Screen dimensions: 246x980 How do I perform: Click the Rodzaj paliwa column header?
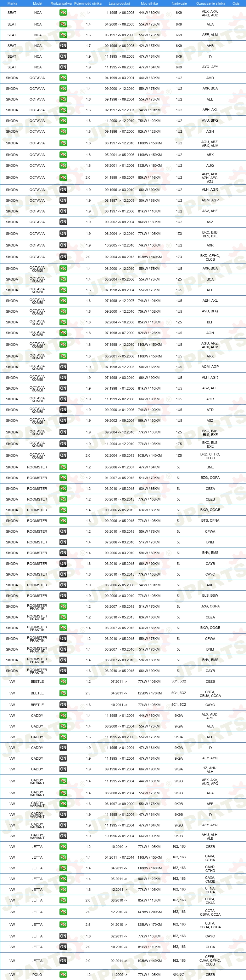click(61, 3)
